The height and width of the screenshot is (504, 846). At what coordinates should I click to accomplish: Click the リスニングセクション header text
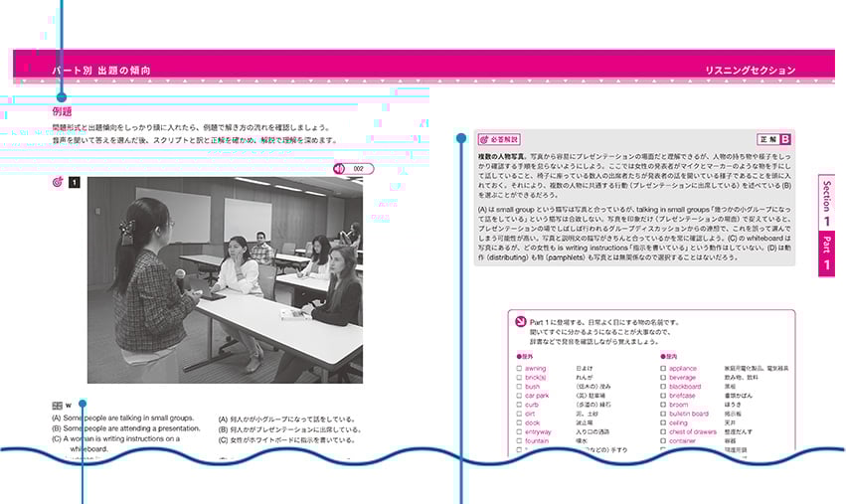coord(750,71)
